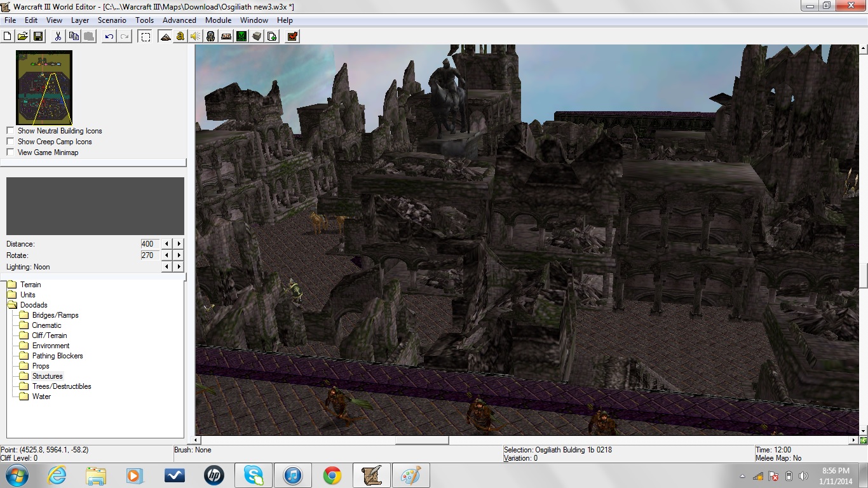Click the Test Map checkmark icon
868x488 pixels.
coord(292,36)
